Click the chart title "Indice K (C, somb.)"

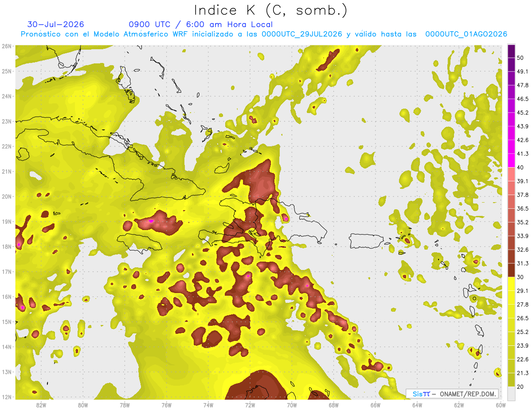(x=270, y=10)
